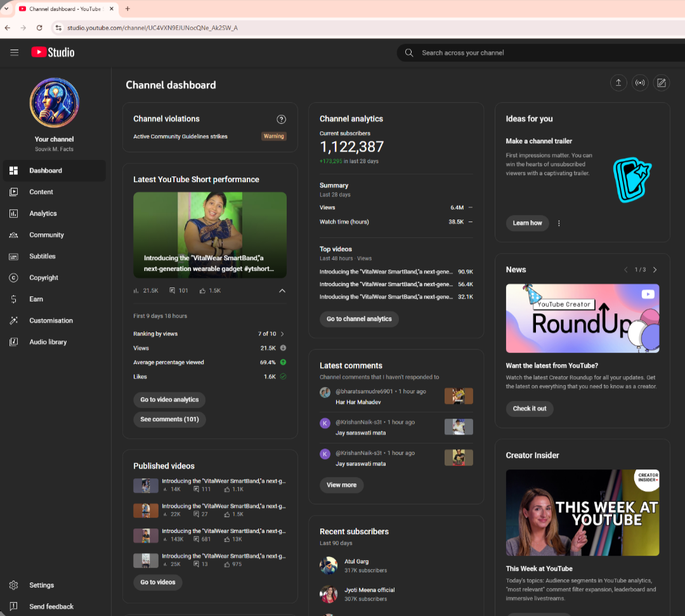The image size is (685, 616).
Task: Click the Warning strikes badge
Action: (274, 136)
